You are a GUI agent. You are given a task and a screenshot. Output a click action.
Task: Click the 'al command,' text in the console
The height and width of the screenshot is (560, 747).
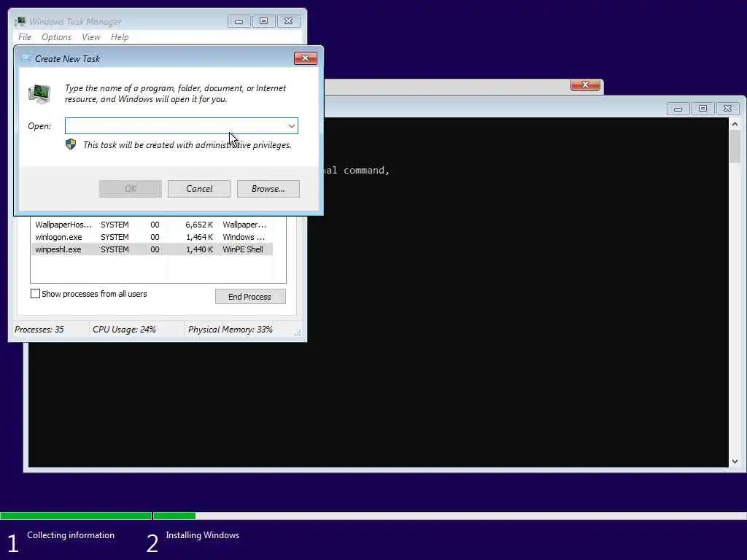357,171
